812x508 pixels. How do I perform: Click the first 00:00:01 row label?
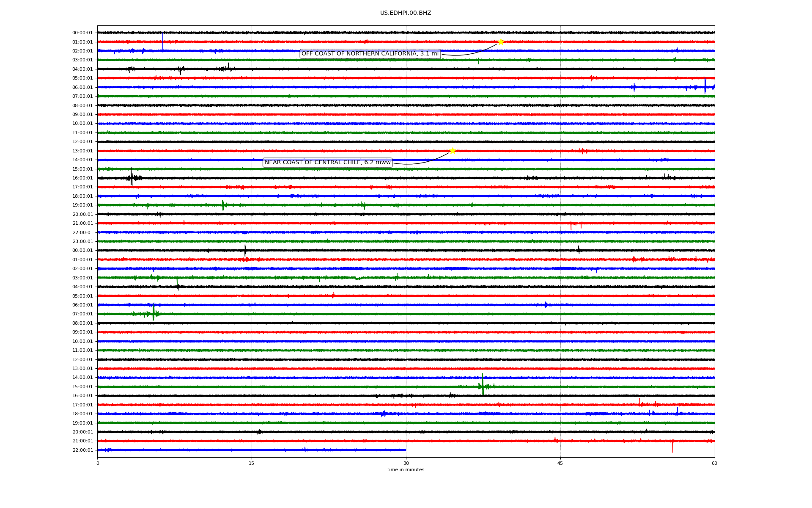tap(82, 33)
